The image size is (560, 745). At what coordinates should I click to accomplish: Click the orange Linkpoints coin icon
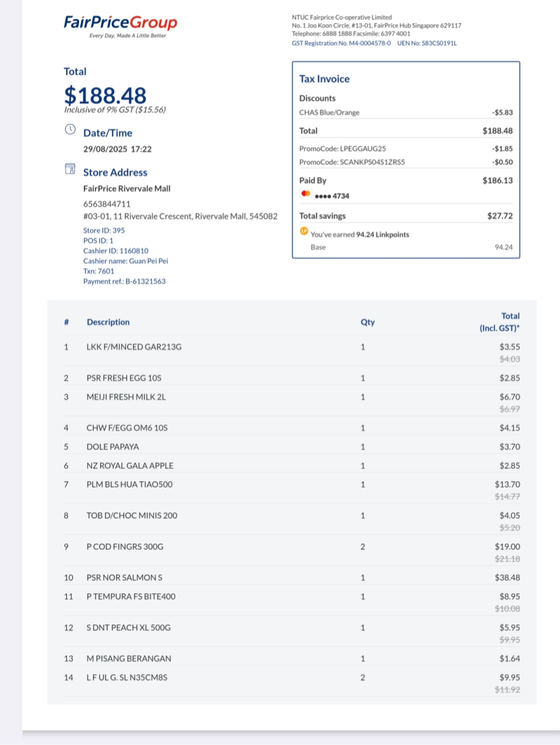coord(304,231)
